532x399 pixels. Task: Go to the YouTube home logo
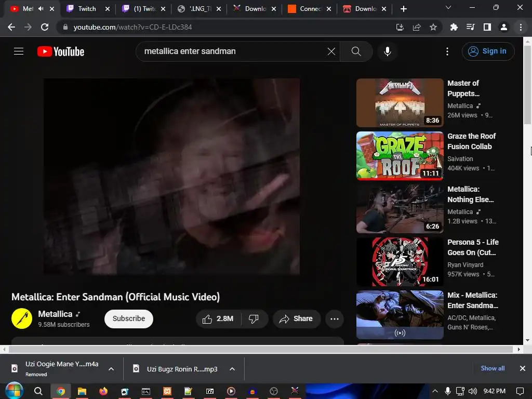(61, 51)
